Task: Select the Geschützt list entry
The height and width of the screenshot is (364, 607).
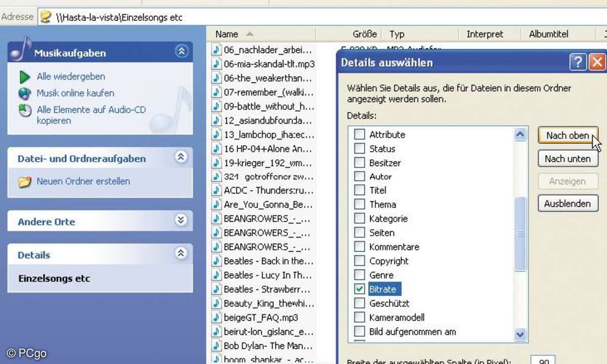Action: point(389,303)
